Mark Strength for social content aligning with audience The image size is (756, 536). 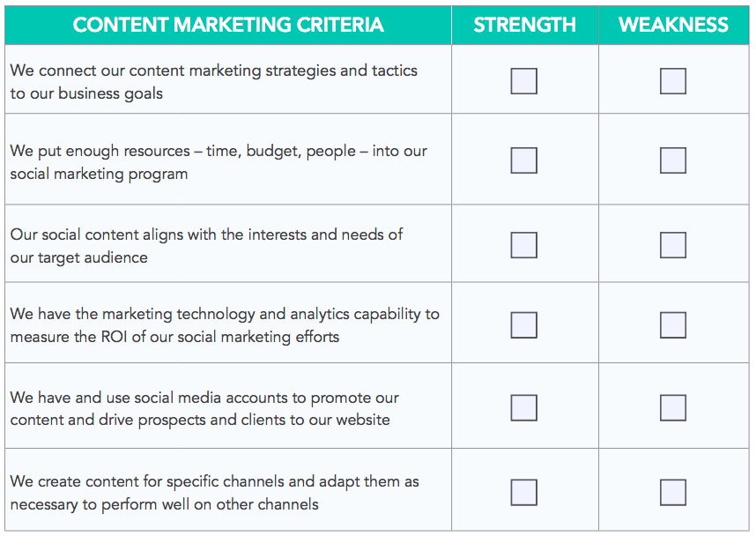pos(523,245)
